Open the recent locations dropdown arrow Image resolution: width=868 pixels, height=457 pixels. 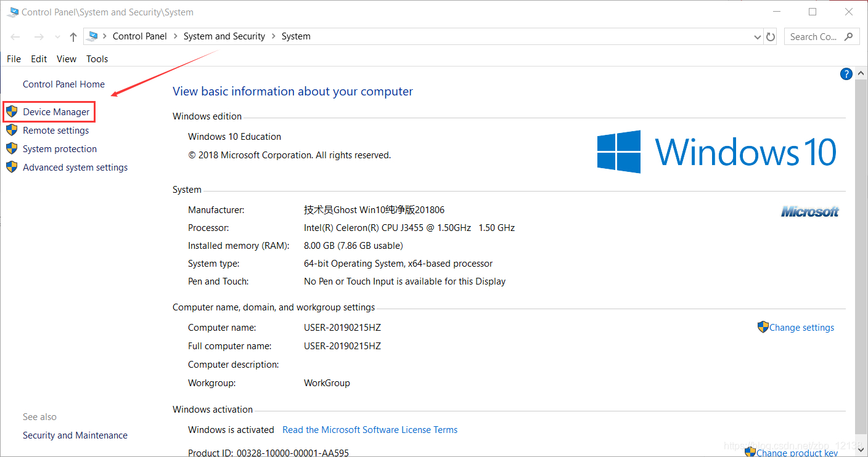tap(57, 37)
